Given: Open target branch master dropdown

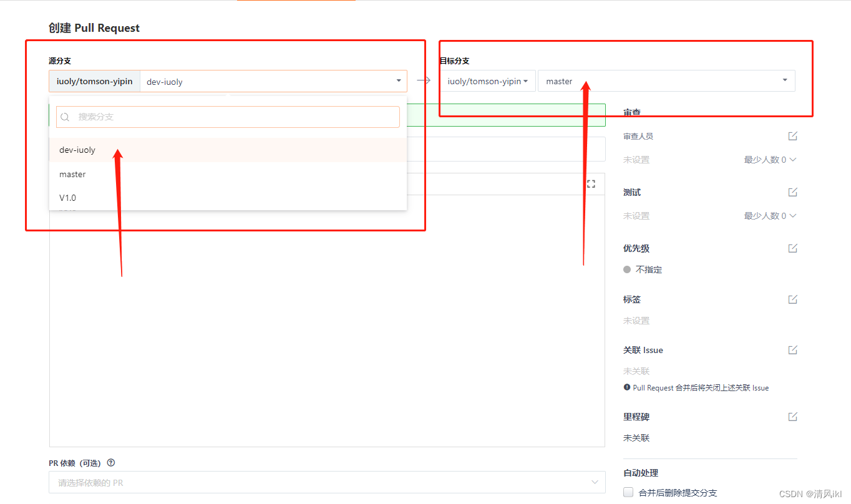Looking at the screenshot, I should 666,81.
